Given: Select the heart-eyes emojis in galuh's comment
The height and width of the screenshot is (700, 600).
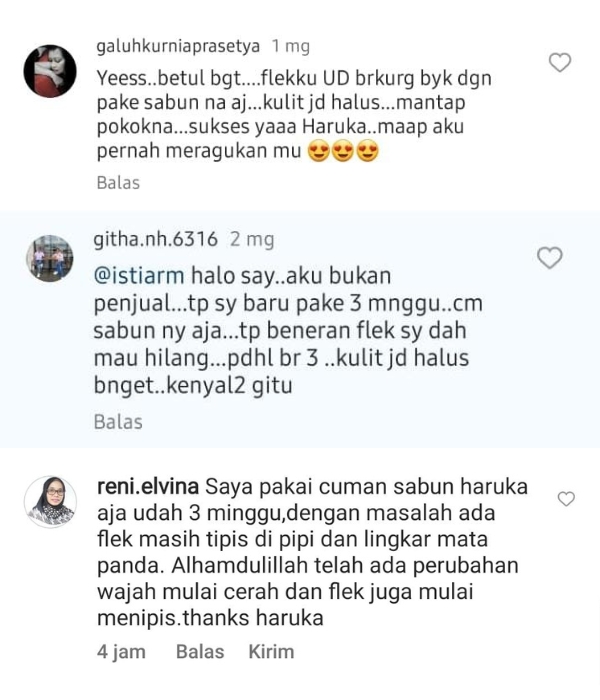Looking at the screenshot, I should (x=343, y=151).
